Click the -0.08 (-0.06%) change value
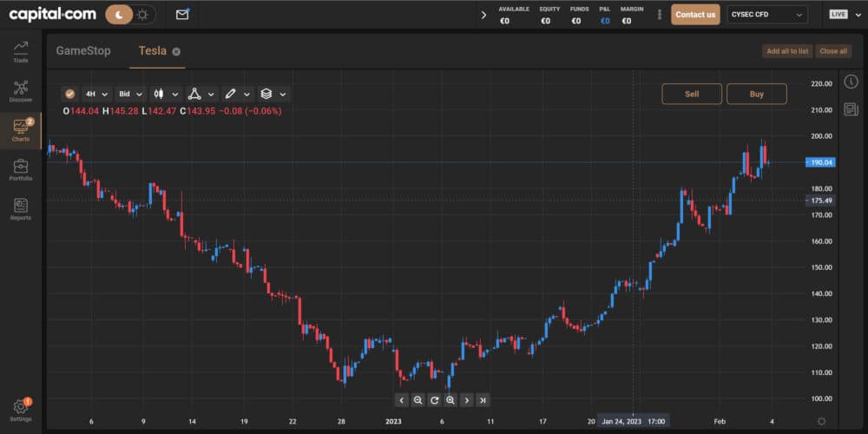Screen dimensions: 868x434 (250, 111)
